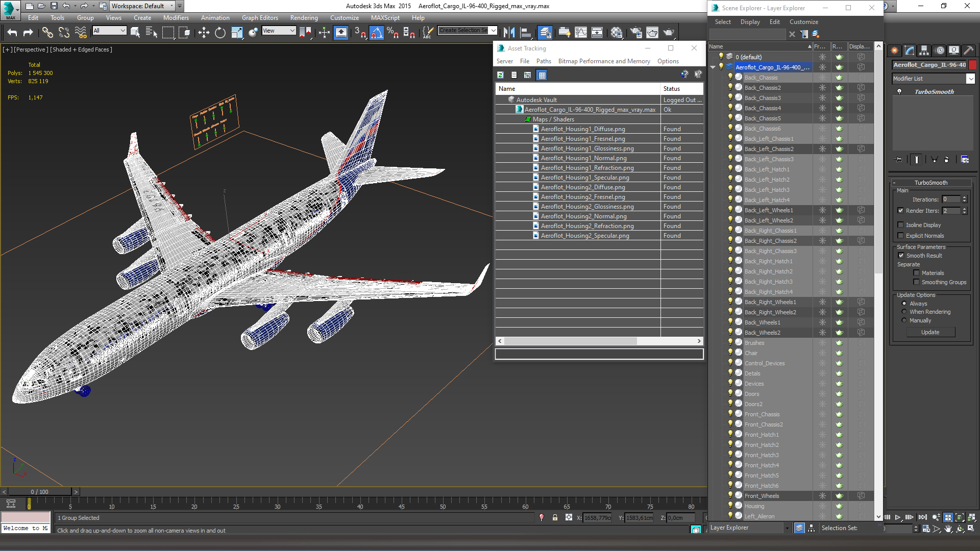Enable the Isoline Display checkbox
The width and height of the screenshot is (980, 551).
tap(901, 225)
